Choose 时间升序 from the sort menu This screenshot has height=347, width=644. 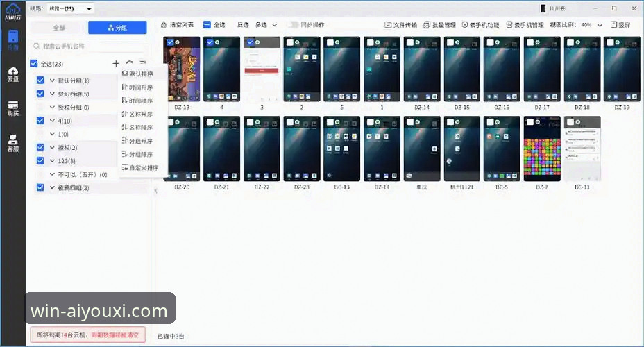(x=137, y=87)
